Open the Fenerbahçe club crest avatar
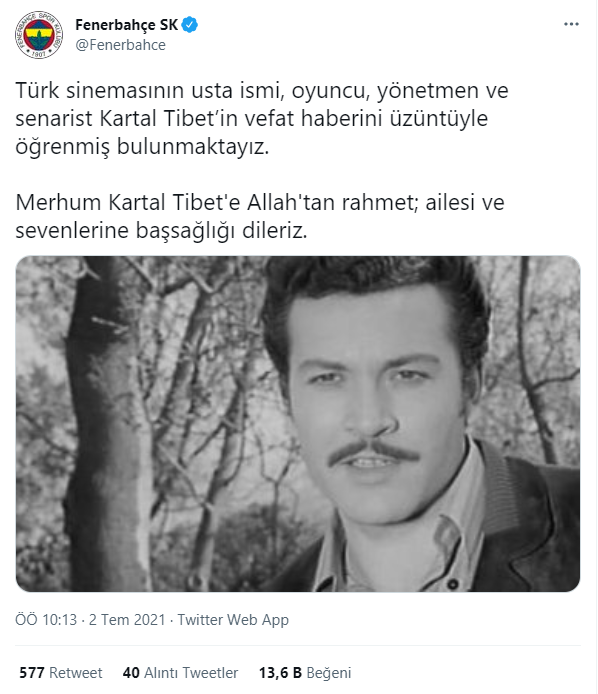598x694 pixels. (39, 35)
